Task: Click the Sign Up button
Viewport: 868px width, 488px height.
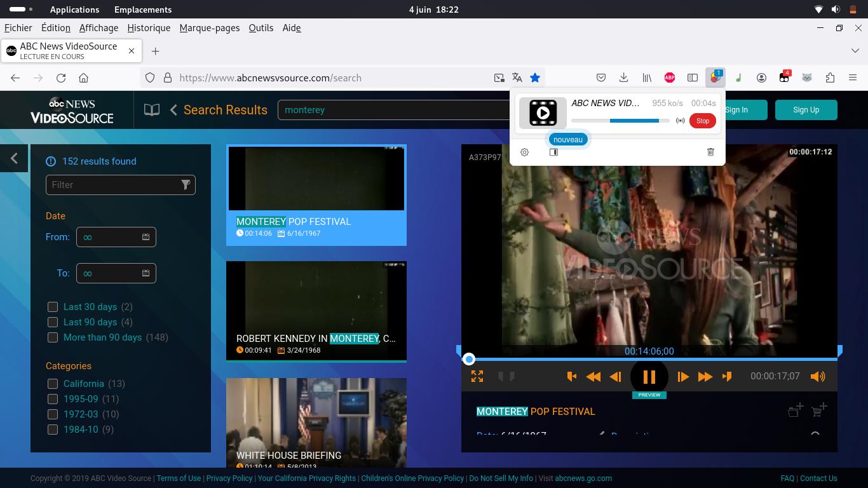Action: [806, 110]
